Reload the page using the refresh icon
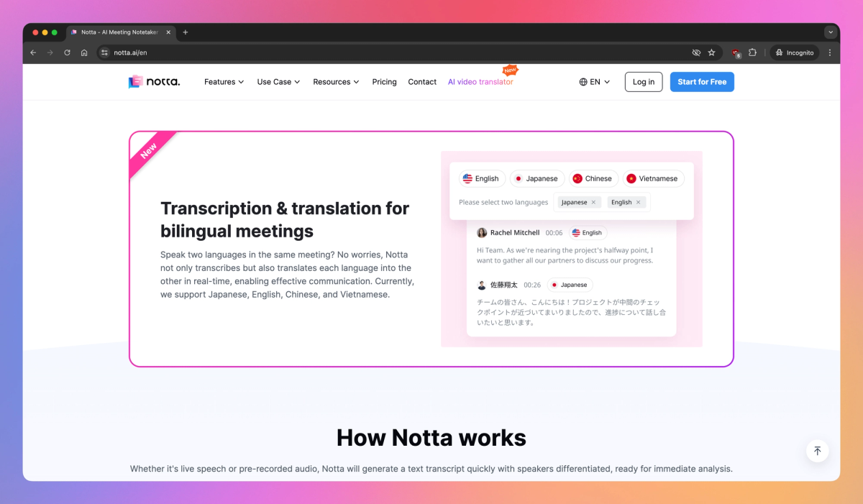 point(67,52)
